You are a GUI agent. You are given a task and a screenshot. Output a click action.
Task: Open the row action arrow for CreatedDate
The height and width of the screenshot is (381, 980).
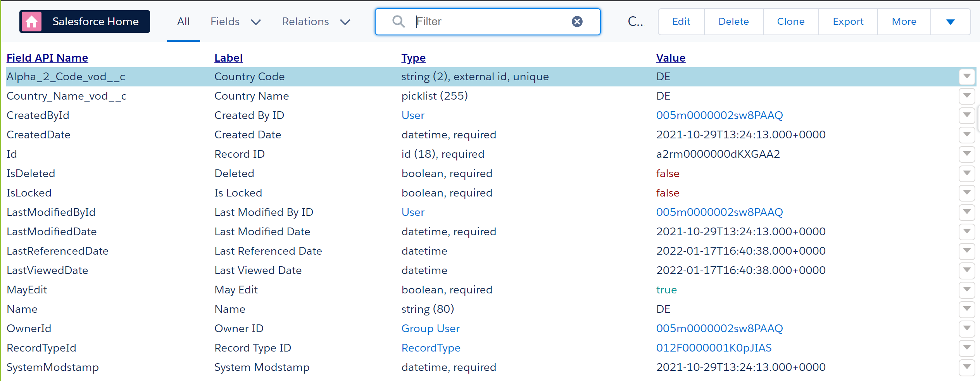[x=966, y=134]
